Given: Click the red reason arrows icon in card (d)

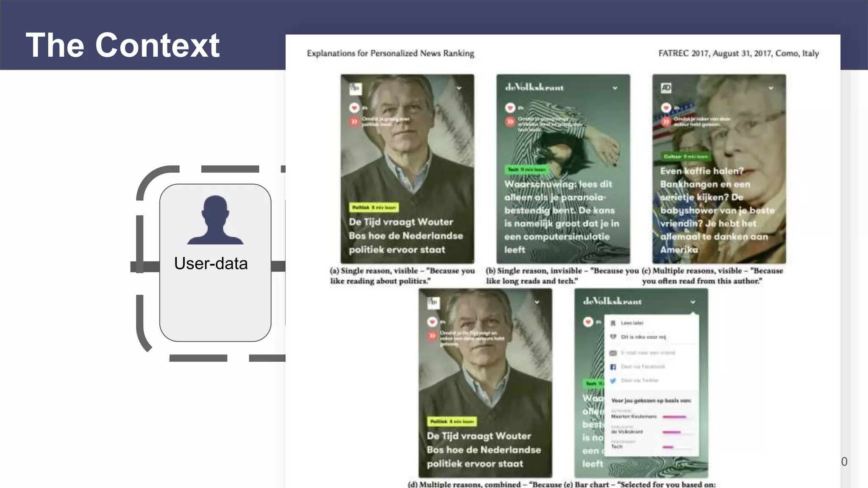Looking at the screenshot, I should [x=432, y=336].
